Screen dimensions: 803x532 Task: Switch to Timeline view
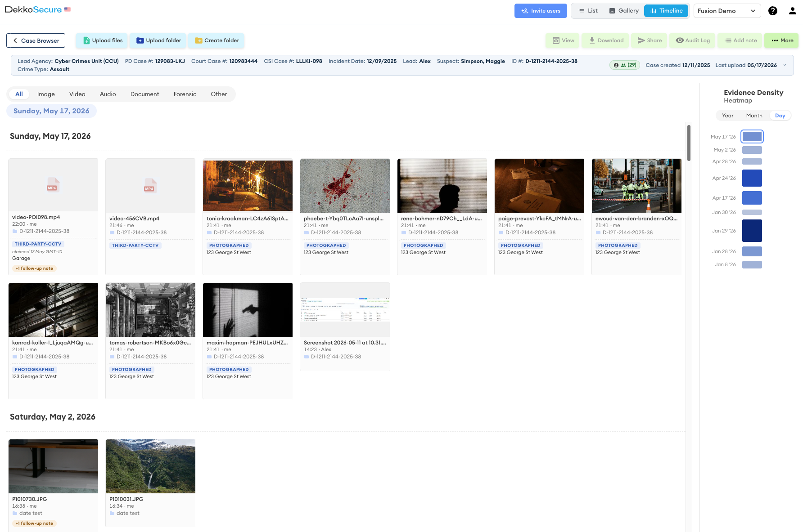[x=666, y=11]
